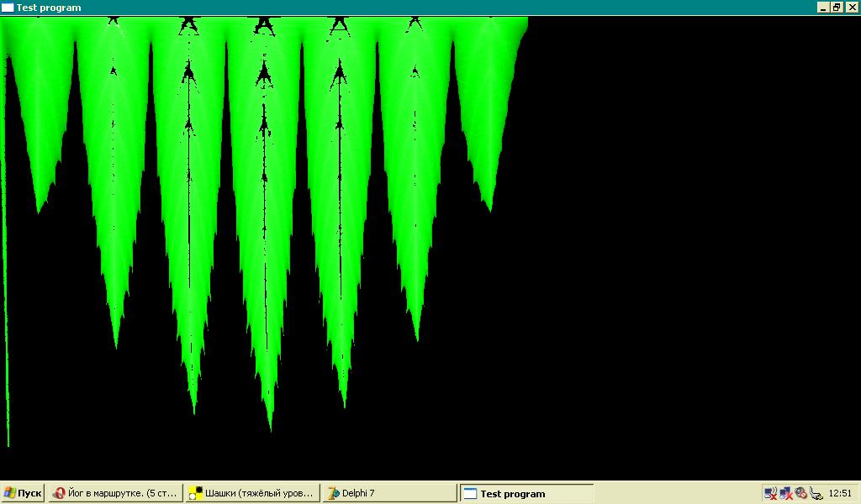Switch to the Шашки checkers game window
Screen dimensions: 861x504
coord(252,494)
